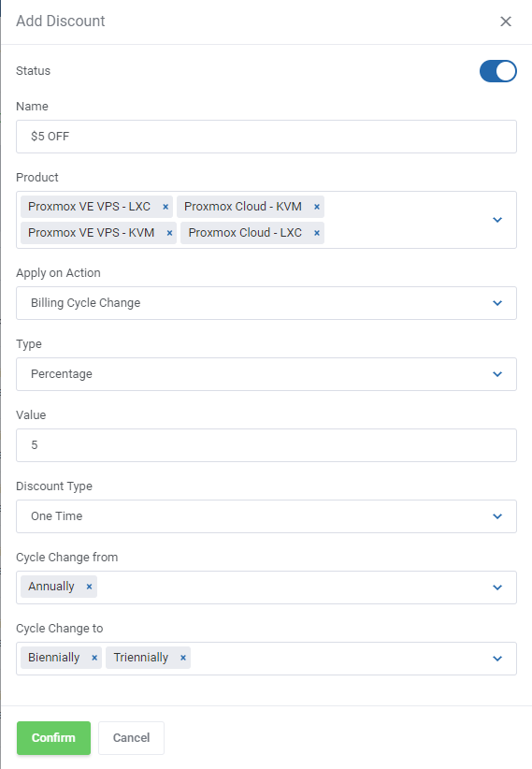Screen dimensions: 532x769
Task: Click the green Confirm button
Action: point(53,737)
